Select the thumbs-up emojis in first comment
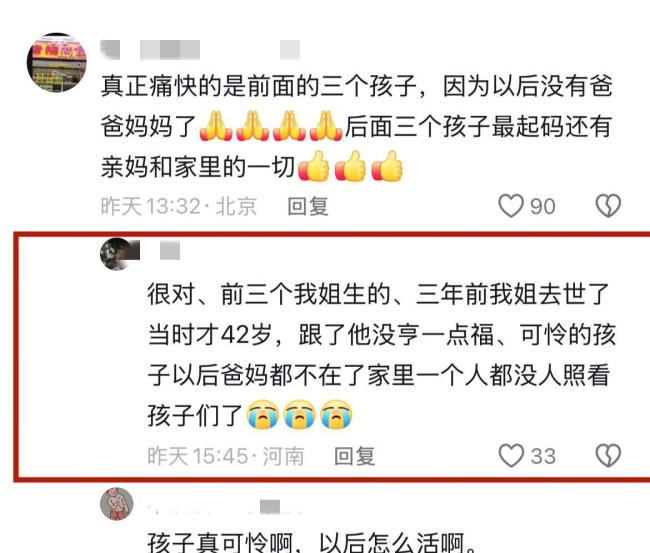This screenshot has height=553, width=650. click(350, 166)
